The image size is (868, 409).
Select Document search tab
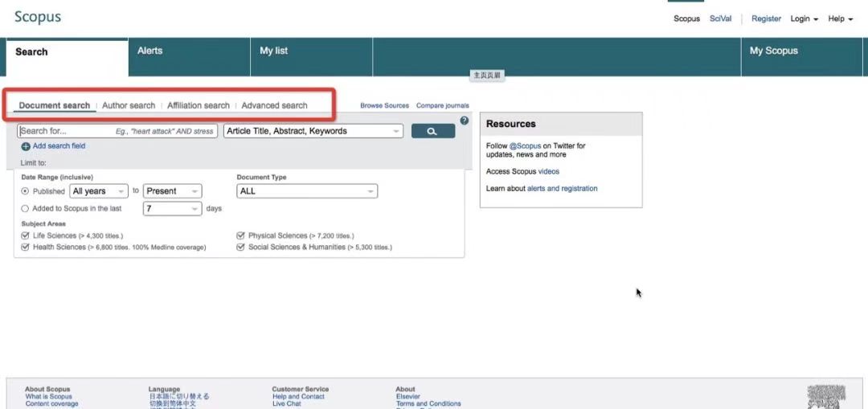point(55,105)
